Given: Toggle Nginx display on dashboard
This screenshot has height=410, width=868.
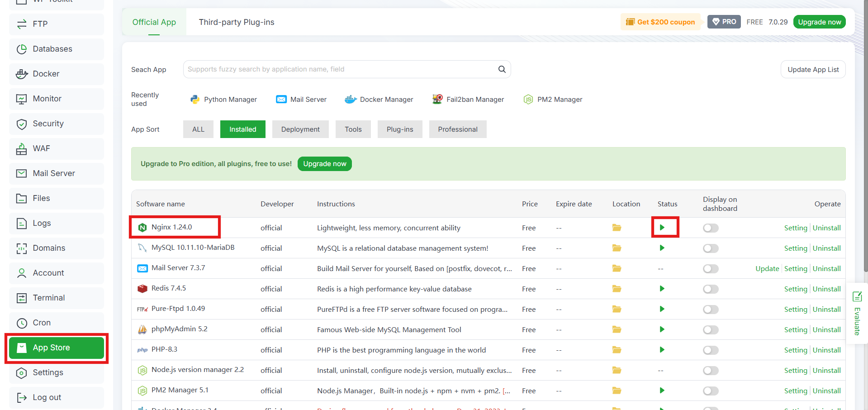Looking at the screenshot, I should [711, 228].
